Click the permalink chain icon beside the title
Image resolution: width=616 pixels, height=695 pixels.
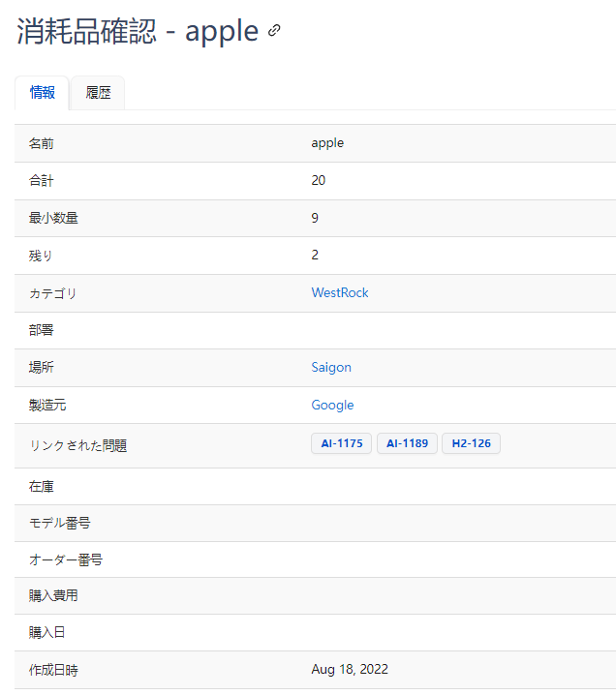tap(274, 31)
